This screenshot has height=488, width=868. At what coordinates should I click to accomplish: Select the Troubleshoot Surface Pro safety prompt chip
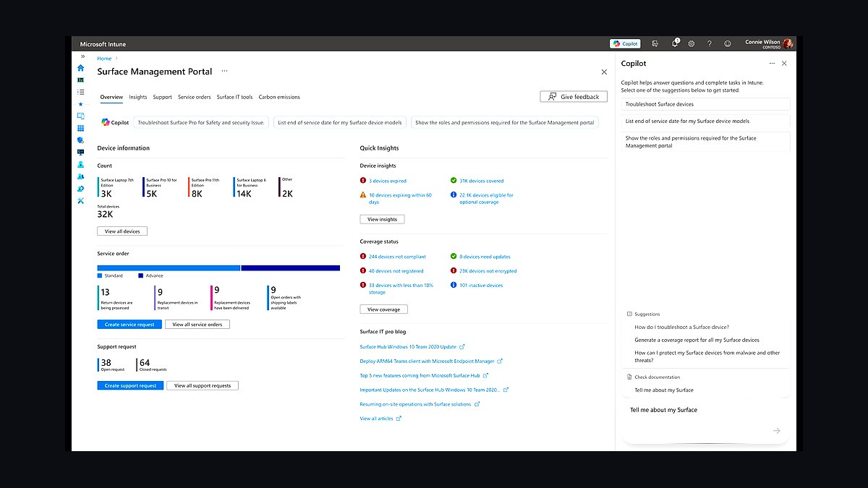(x=201, y=122)
